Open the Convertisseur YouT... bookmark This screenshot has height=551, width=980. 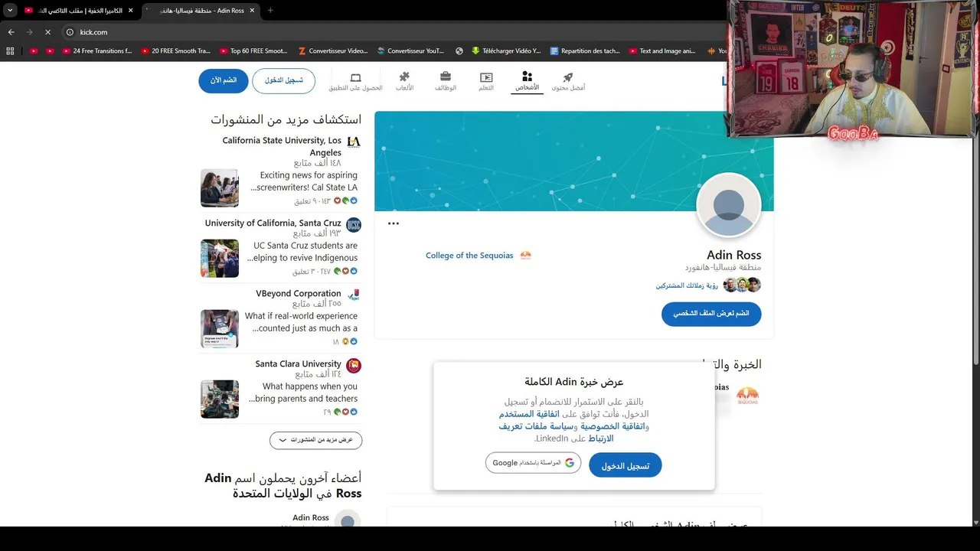click(411, 51)
